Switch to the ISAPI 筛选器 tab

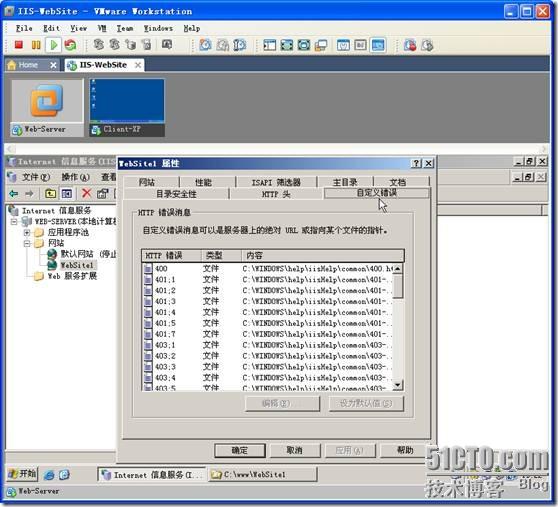[x=276, y=182]
